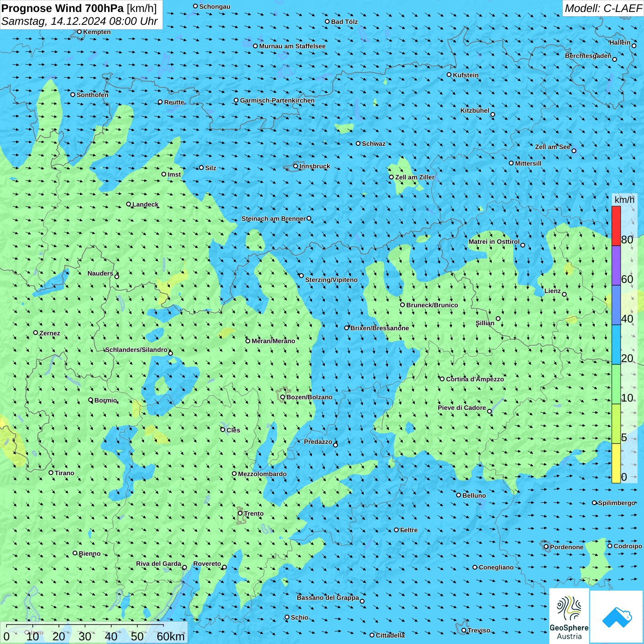The image size is (644, 644).
Task: Click the Pordenone city marker
Action: [x=546, y=547]
